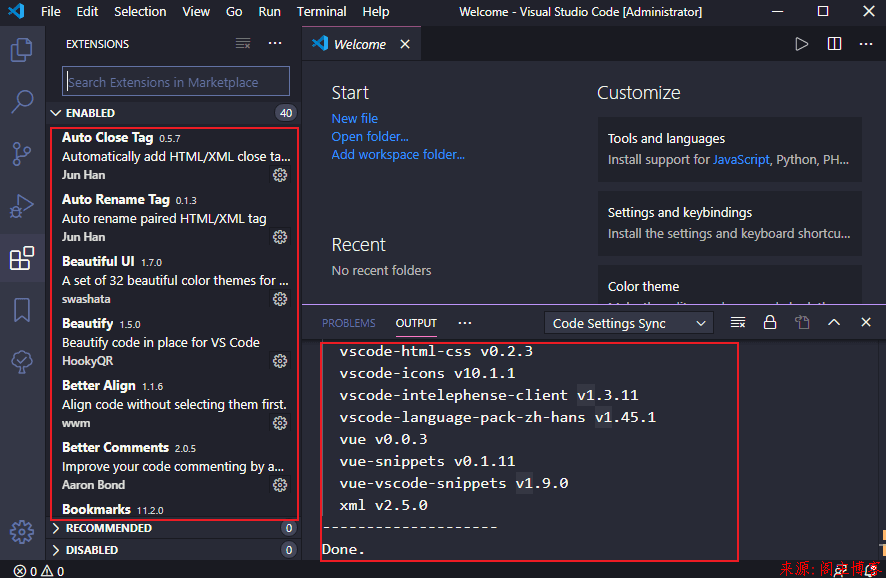This screenshot has height=578, width=886.
Task: Open Run and Debug view
Action: click(x=21, y=206)
